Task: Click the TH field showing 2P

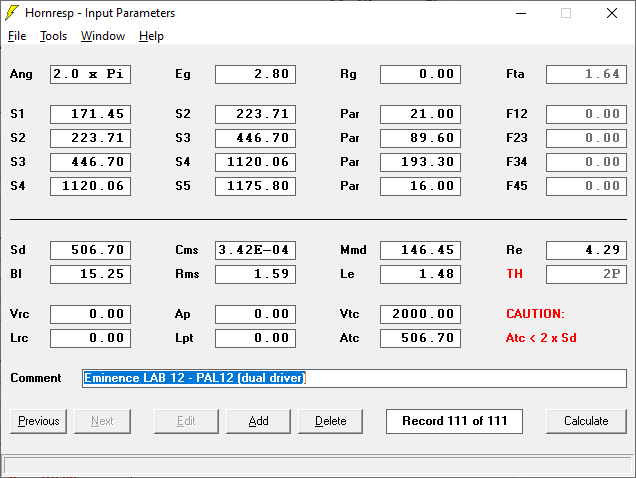Action: click(586, 274)
